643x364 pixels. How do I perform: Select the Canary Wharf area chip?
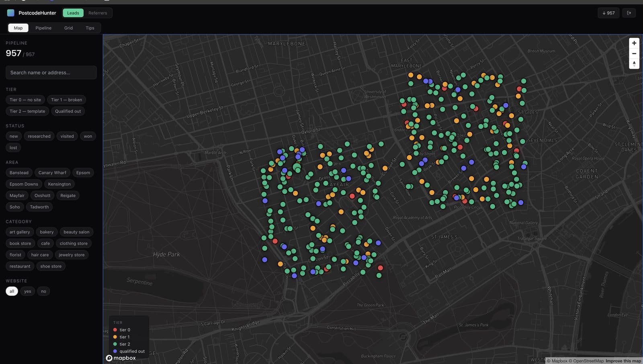point(52,173)
